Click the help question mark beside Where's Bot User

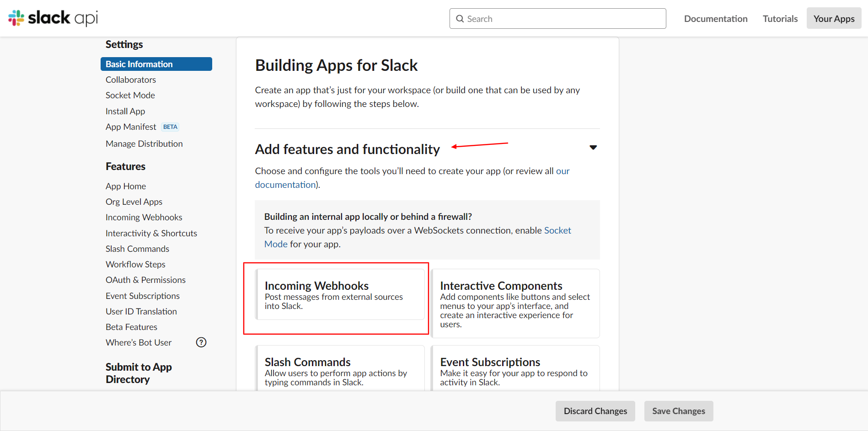tap(201, 342)
